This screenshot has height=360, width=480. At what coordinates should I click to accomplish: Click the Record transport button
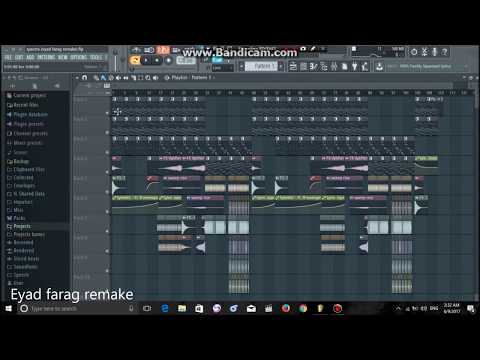(168, 60)
